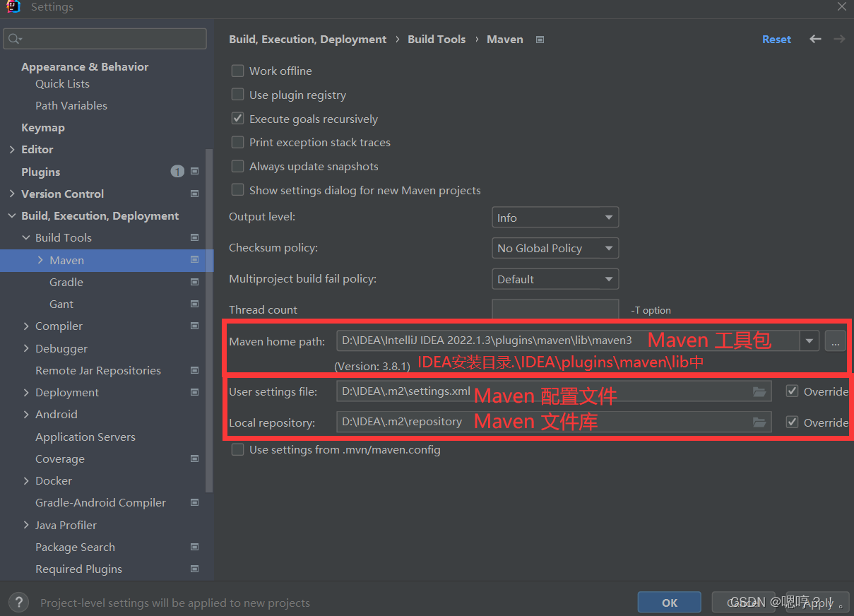Expand the Version Control node
This screenshot has height=616, width=854.
point(12,194)
